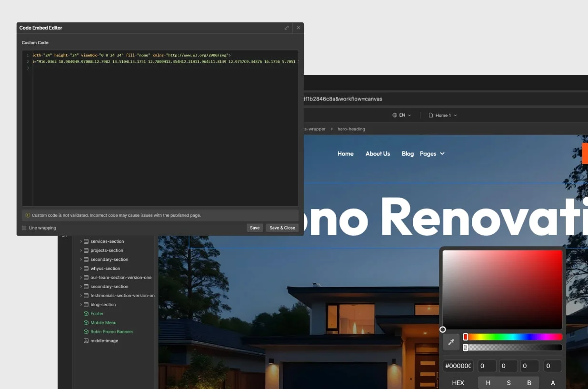Click the section icon of blog-section
The height and width of the screenshot is (389, 588).
click(x=86, y=305)
